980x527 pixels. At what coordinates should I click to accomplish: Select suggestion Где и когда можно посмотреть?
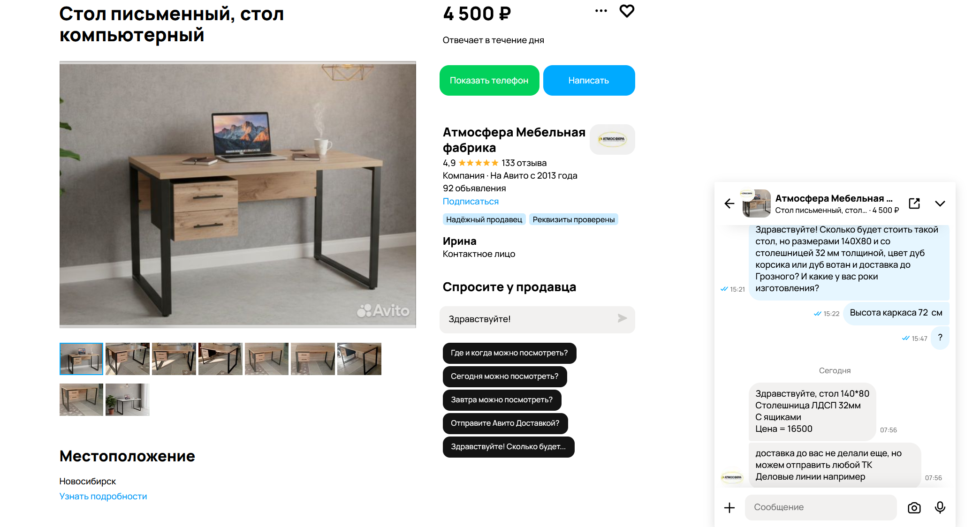click(509, 353)
